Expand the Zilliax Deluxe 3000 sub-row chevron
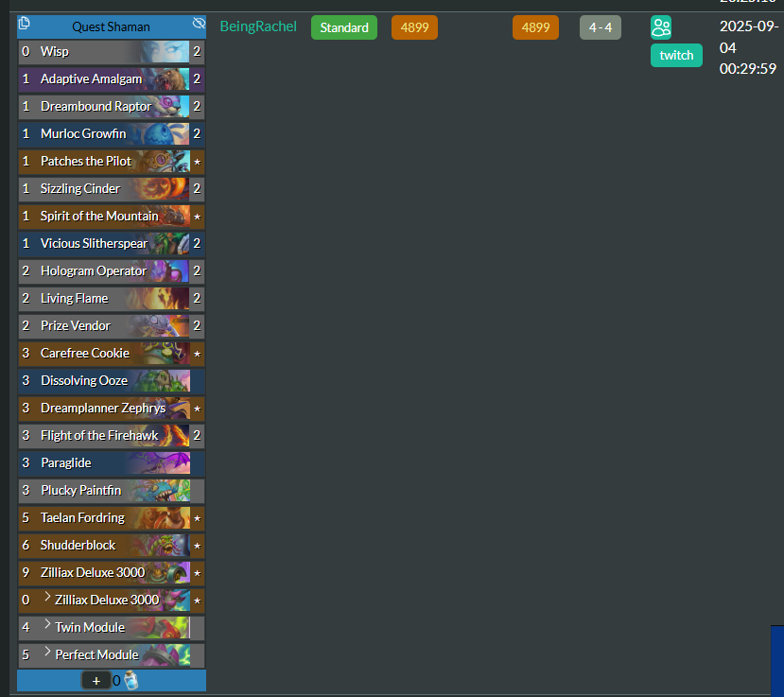The height and width of the screenshot is (697, 784). coord(47,597)
